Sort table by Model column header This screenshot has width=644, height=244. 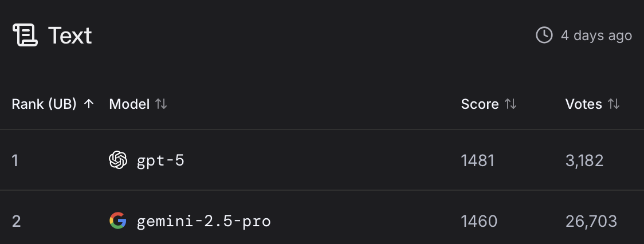129,104
